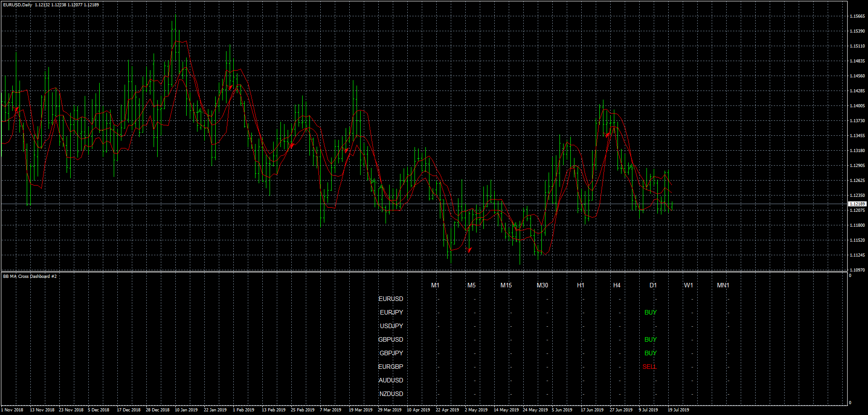Select the 2 May 2019 date label
The image size is (868, 415).
[476, 410]
